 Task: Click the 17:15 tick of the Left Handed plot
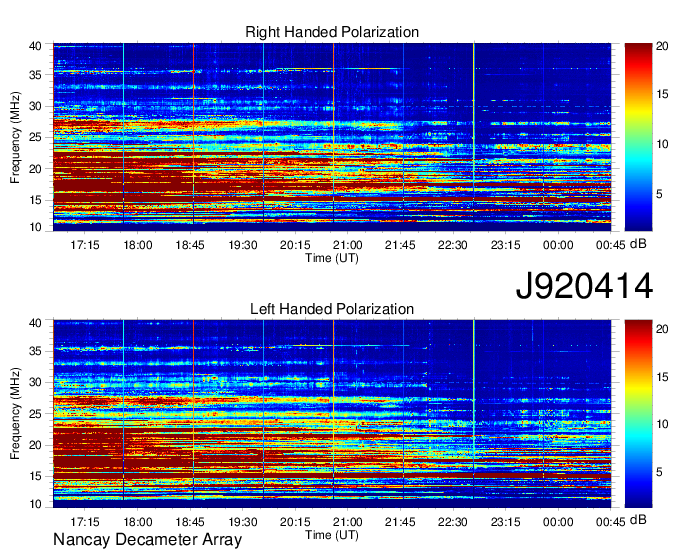(85, 522)
